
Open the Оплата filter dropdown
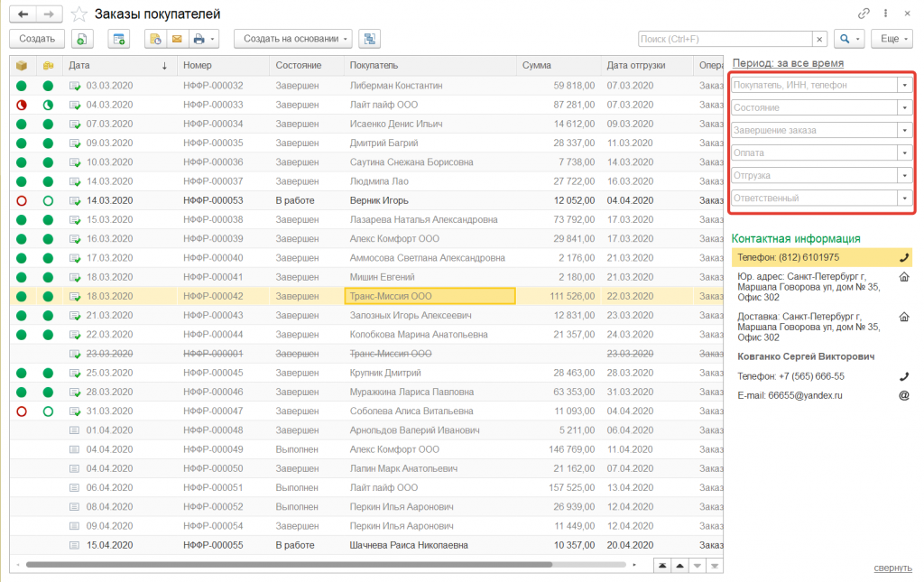pyautogui.click(x=904, y=152)
